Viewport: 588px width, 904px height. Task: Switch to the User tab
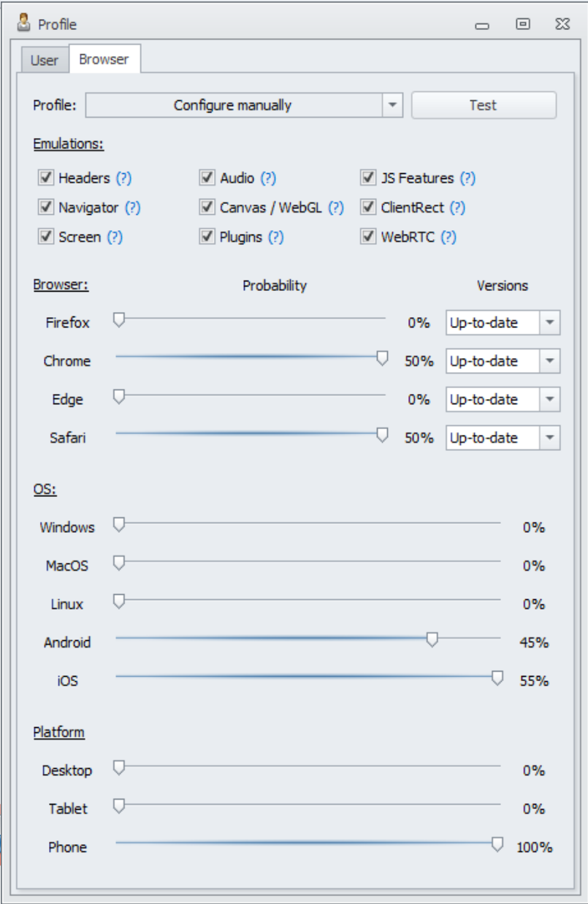(x=45, y=61)
